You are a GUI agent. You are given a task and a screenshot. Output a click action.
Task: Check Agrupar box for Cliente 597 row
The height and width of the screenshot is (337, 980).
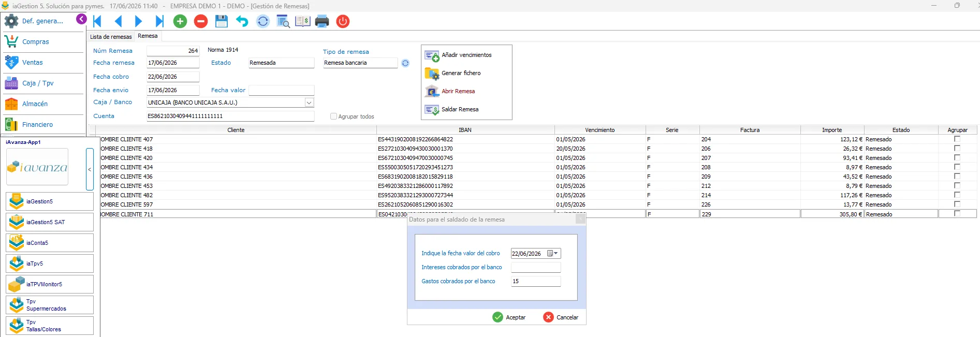[x=957, y=204]
